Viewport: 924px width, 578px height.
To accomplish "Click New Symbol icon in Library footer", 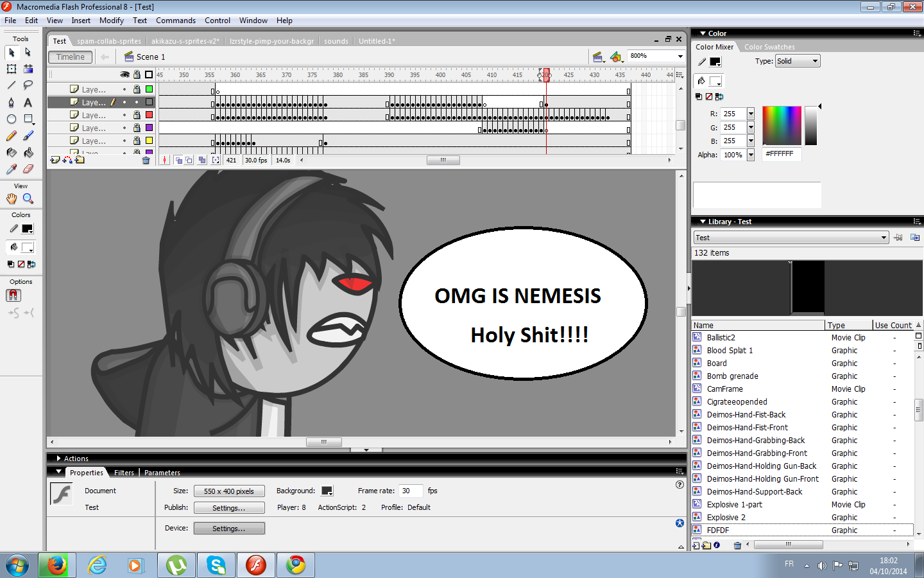I will point(697,545).
